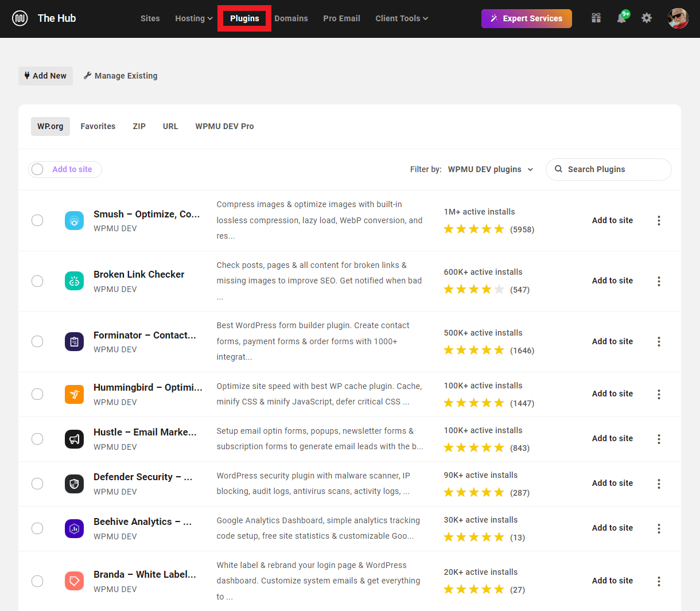Open the Pro Email menu

341,18
